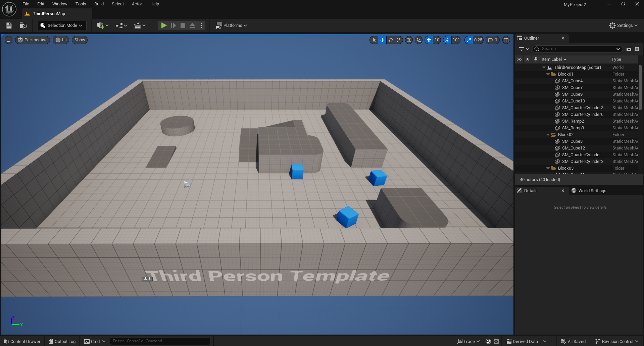The width and height of the screenshot is (644, 346).
Task: Activate the Translate move gizmo tool
Action: tap(382, 40)
